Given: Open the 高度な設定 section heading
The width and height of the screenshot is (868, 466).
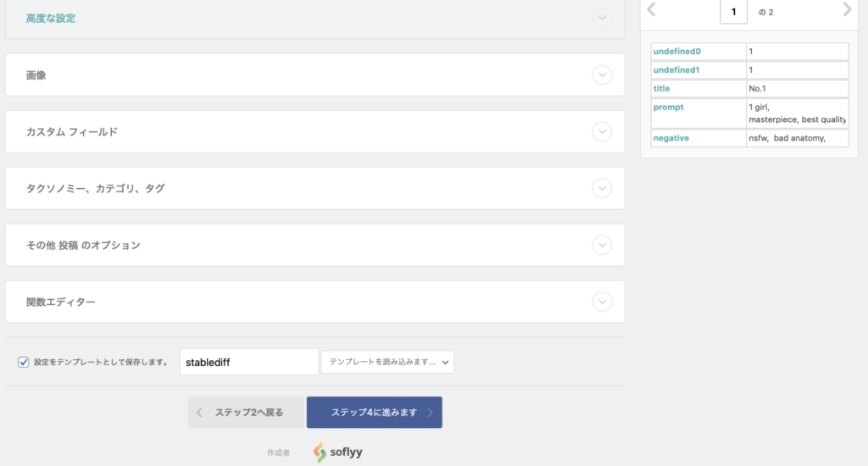Looking at the screenshot, I should pyautogui.click(x=51, y=18).
